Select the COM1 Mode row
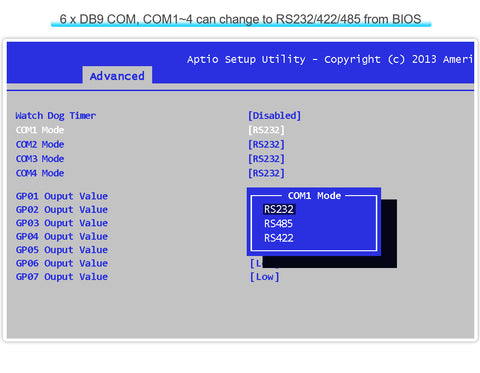This screenshot has height=373, width=480. pyautogui.click(x=40, y=130)
